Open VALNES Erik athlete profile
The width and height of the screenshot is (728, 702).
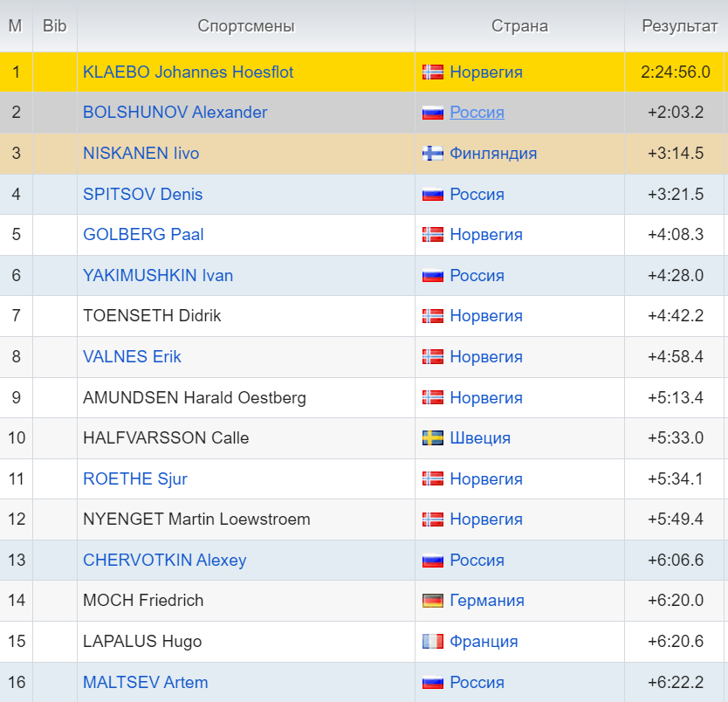132,356
